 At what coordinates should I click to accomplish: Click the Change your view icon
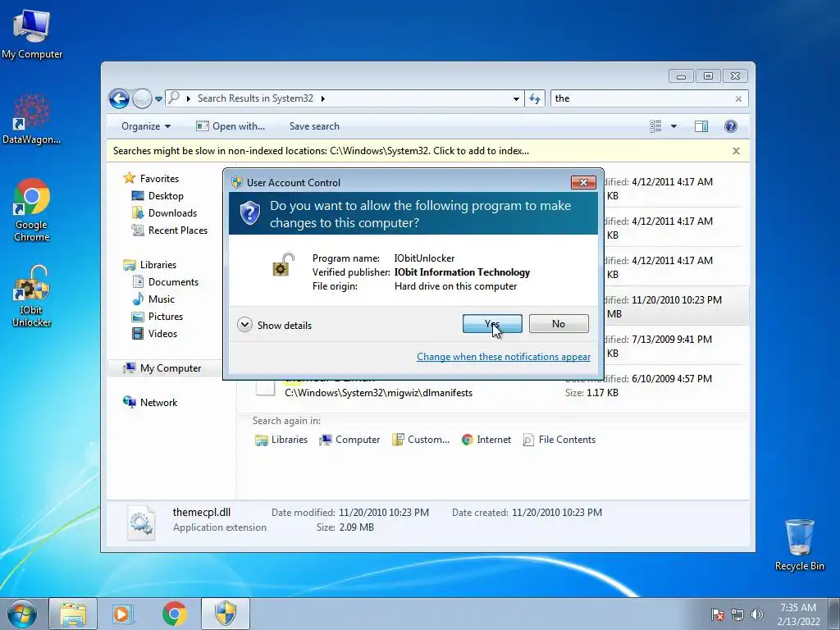(655, 126)
